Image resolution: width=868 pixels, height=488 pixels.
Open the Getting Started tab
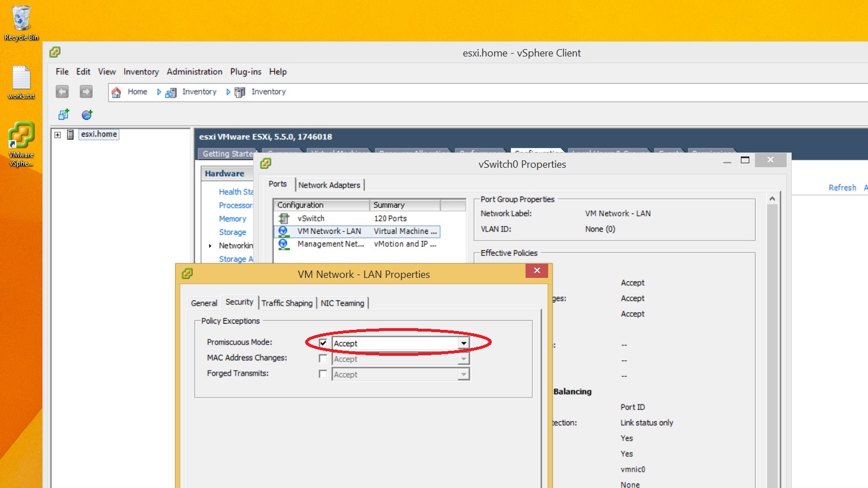tap(228, 154)
